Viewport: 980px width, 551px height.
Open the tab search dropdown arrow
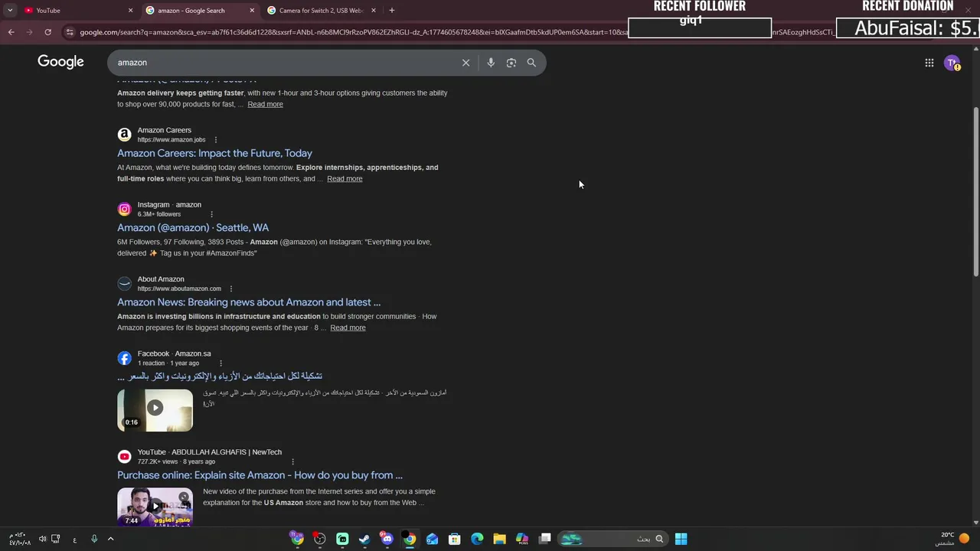point(10,10)
